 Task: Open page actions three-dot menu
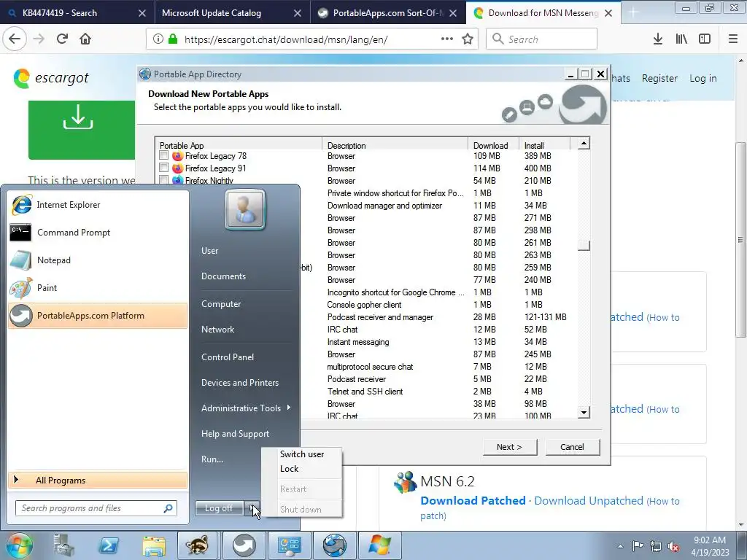pyautogui.click(x=447, y=39)
